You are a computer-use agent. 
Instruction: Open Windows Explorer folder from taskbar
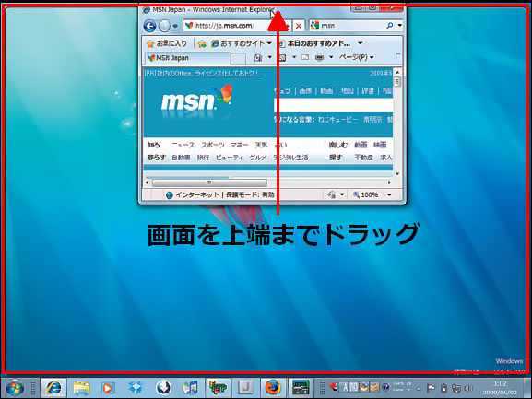pyautogui.click(x=81, y=388)
